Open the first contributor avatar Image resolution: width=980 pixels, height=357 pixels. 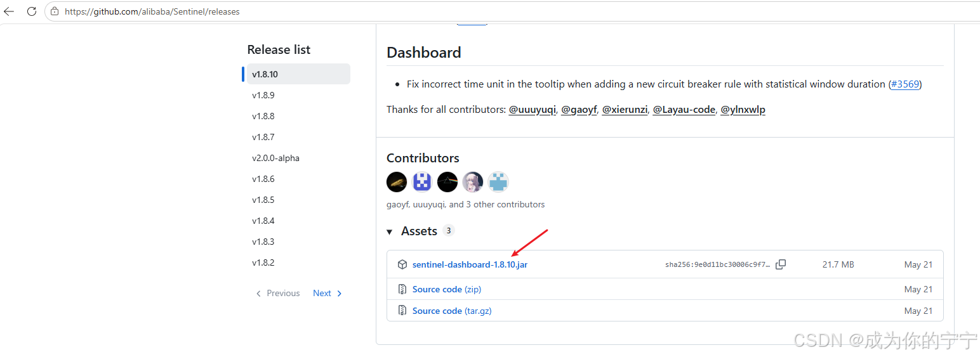[397, 183]
